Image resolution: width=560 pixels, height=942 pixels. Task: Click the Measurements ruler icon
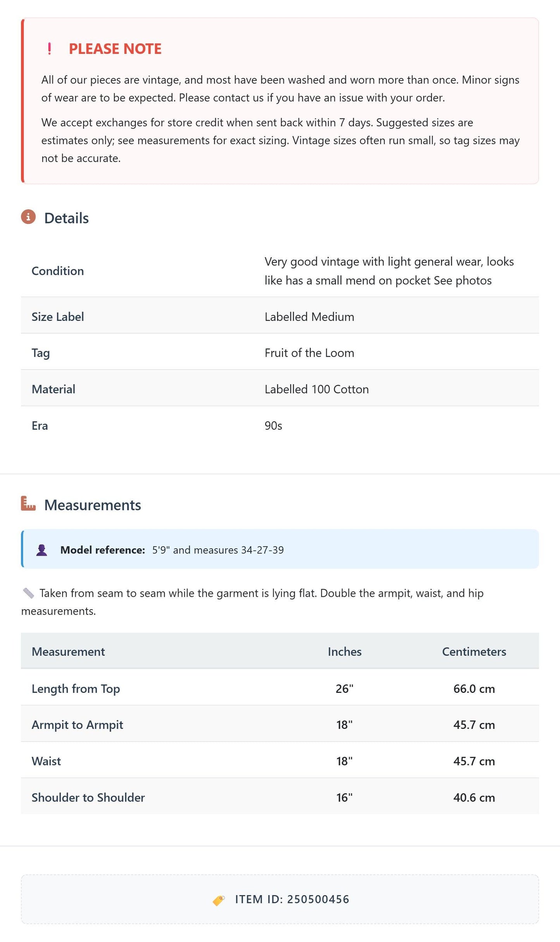(x=28, y=503)
